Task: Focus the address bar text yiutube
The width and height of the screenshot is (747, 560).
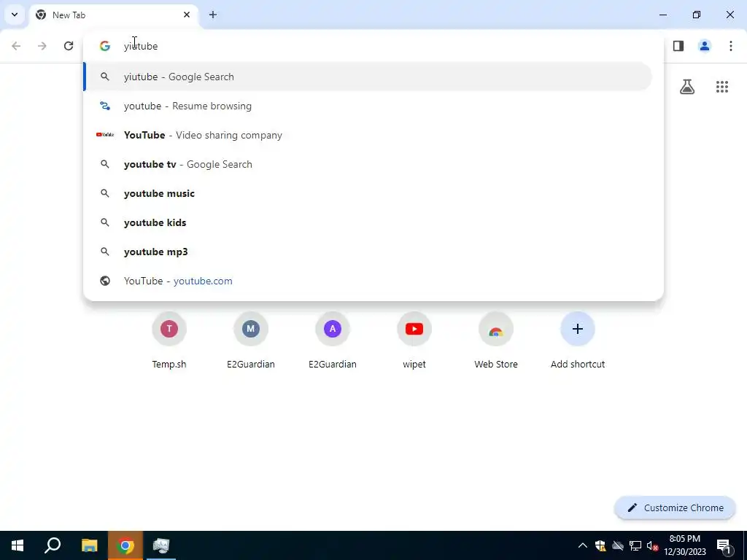Action: 141,46
